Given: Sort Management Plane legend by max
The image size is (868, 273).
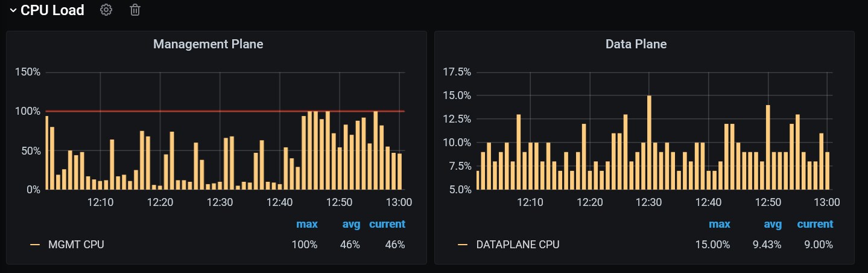Looking at the screenshot, I should (306, 224).
